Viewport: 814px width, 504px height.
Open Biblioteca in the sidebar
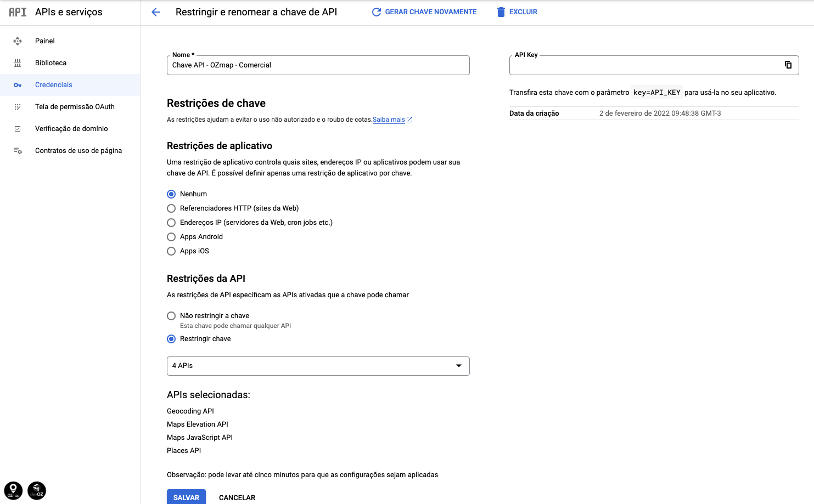click(x=70, y=63)
